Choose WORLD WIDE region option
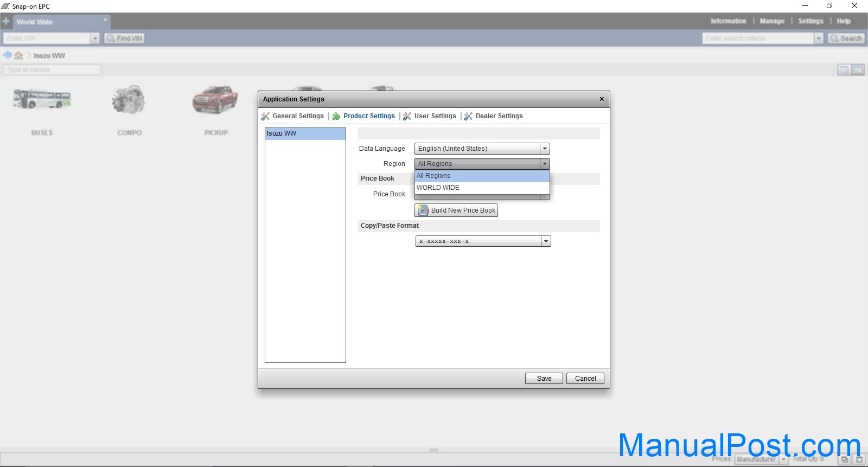Viewport: 868px width, 467px height. click(482, 188)
